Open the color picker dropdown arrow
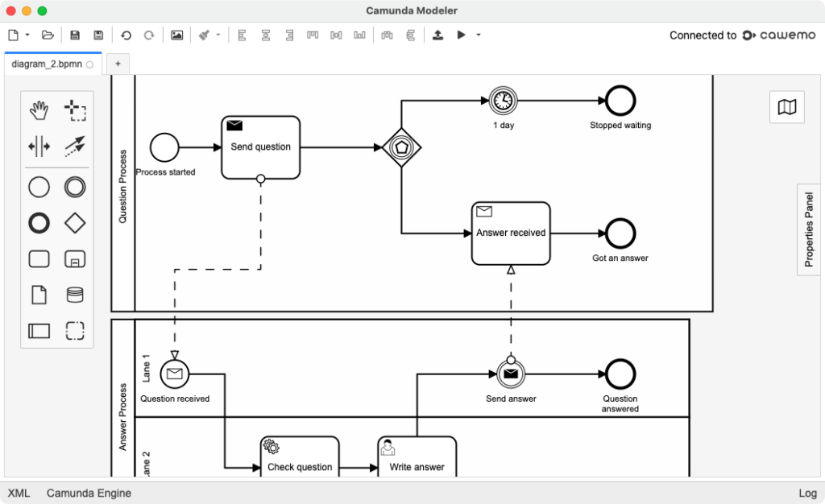Screen dimensions: 825x504 218,35
